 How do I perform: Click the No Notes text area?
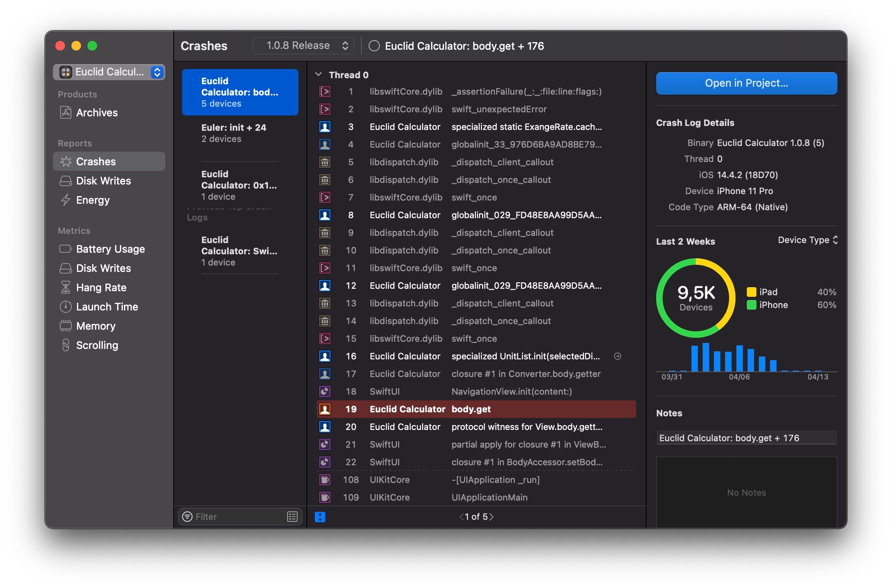coord(746,493)
